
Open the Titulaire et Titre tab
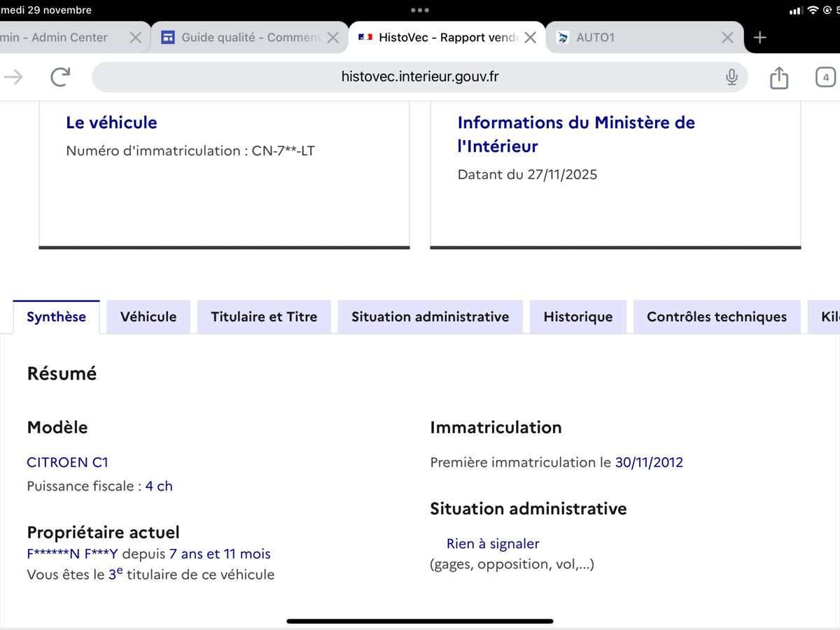pyautogui.click(x=264, y=317)
